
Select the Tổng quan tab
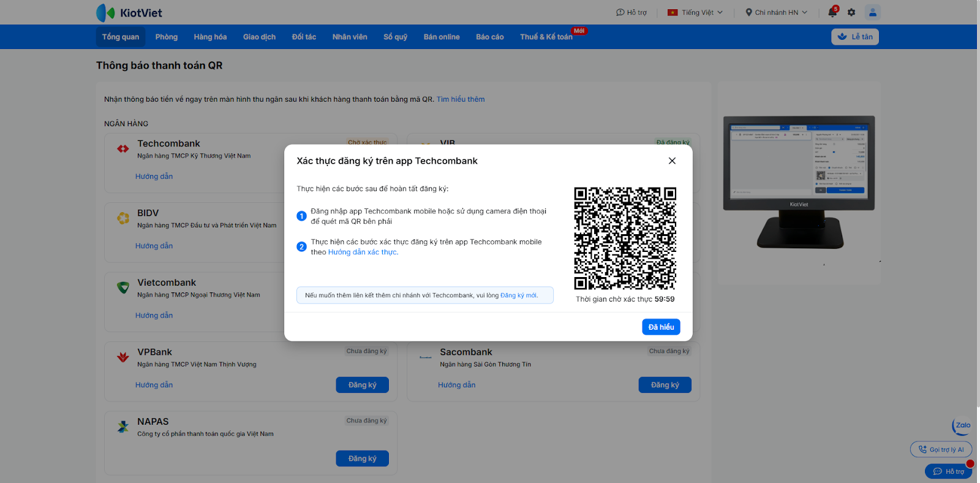coord(121,37)
